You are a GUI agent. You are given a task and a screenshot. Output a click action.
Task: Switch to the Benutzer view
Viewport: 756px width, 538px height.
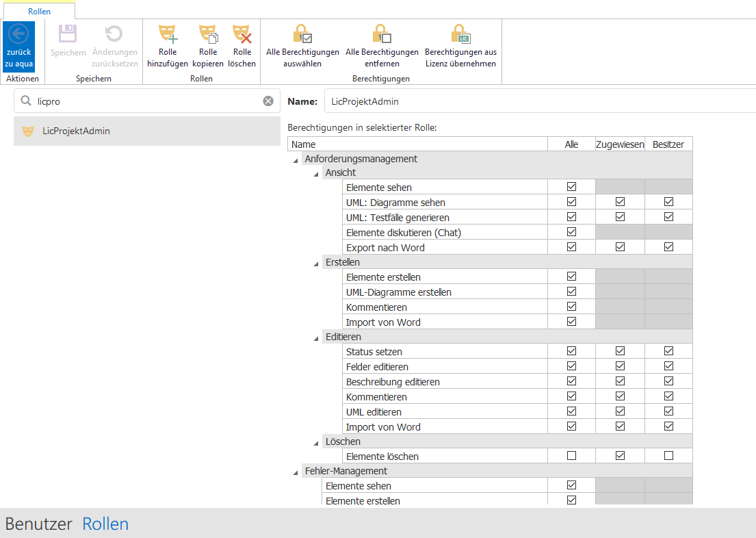(38, 524)
